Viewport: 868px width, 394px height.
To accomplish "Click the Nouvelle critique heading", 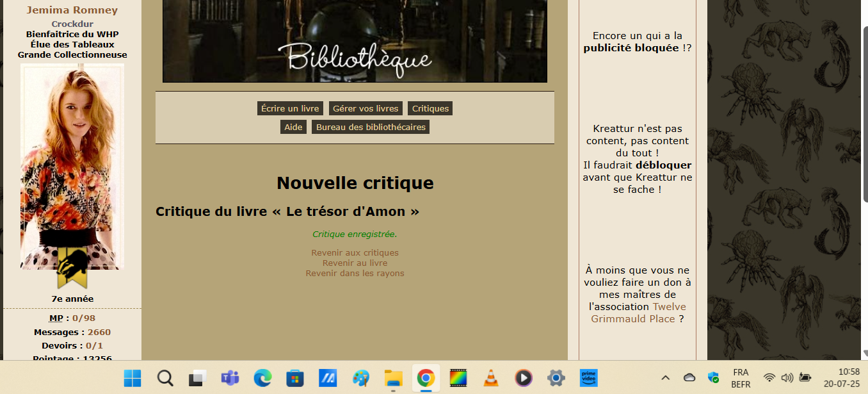I will [355, 183].
